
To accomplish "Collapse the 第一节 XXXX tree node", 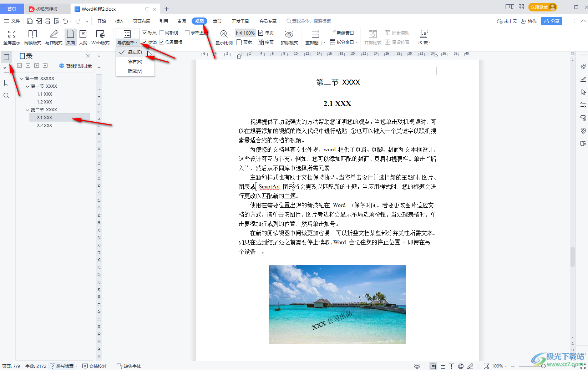I will (27, 86).
